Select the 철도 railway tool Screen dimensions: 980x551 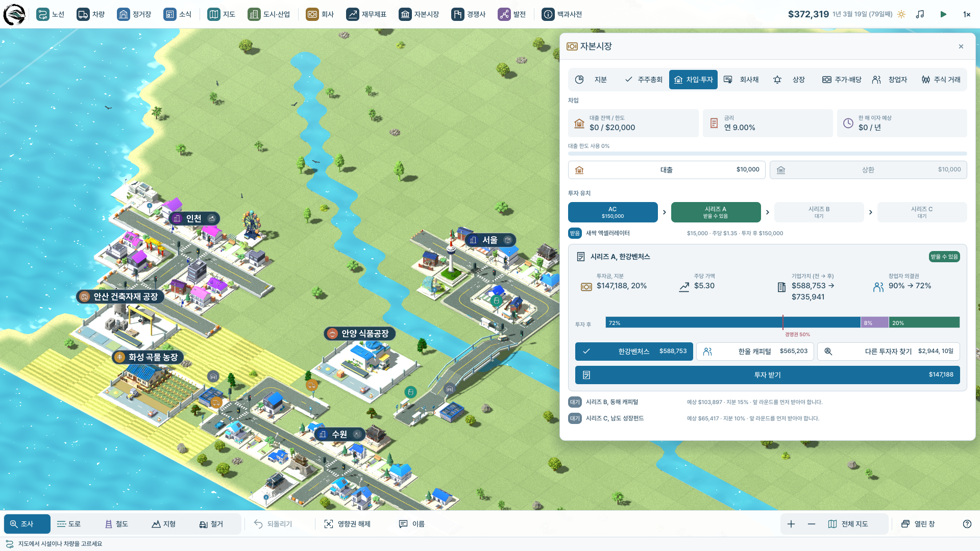(x=116, y=524)
